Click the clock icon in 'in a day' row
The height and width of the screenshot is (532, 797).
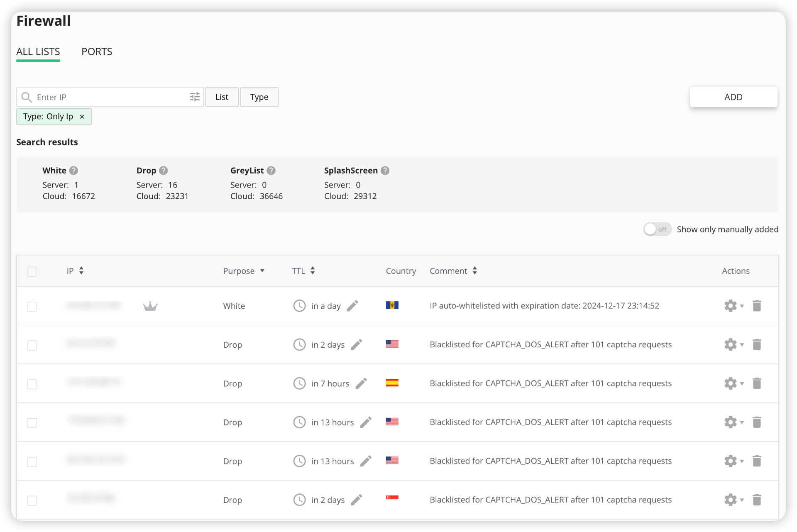click(x=299, y=306)
